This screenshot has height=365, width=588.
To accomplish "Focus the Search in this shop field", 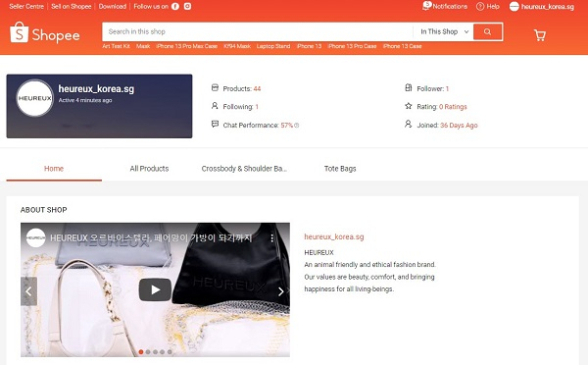I will [x=258, y=32].
